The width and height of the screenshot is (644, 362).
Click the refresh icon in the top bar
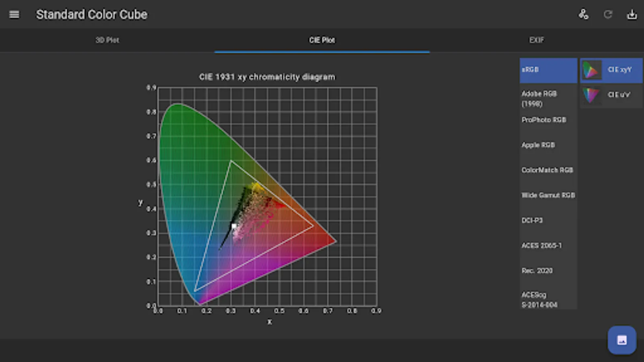coord(608,14)
